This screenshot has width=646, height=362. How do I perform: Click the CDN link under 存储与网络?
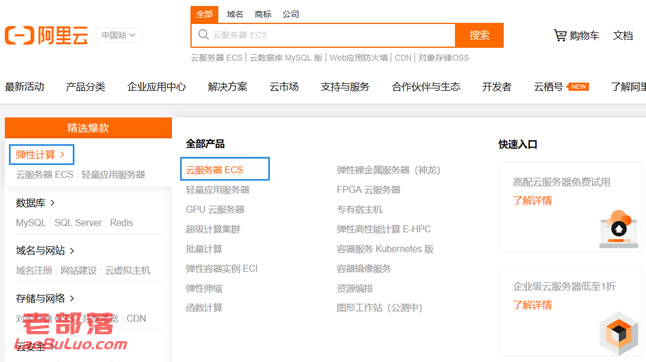(136, 318)
